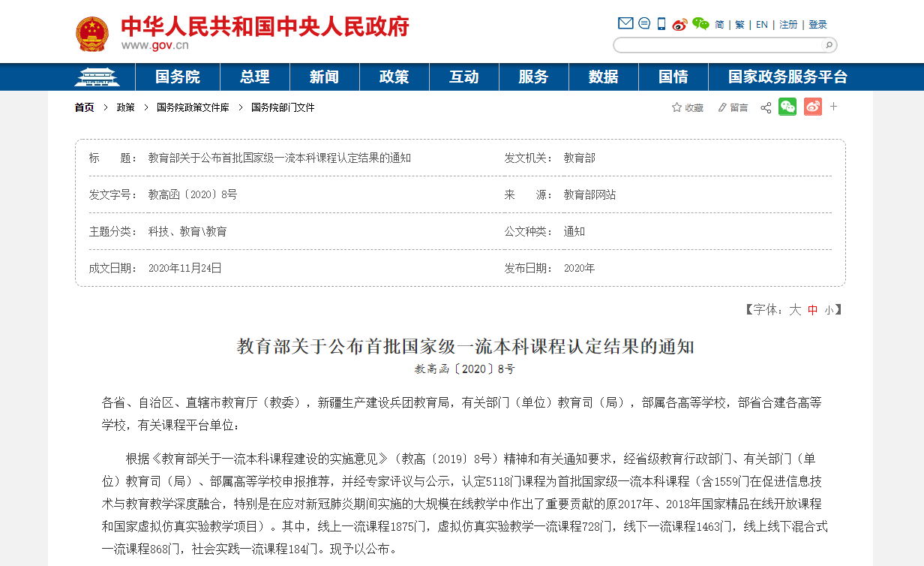Click the national emblem logo
Image resolution: width=924 pixels, height=566 pixels.
pyautogui.click(x=92, y=35)
